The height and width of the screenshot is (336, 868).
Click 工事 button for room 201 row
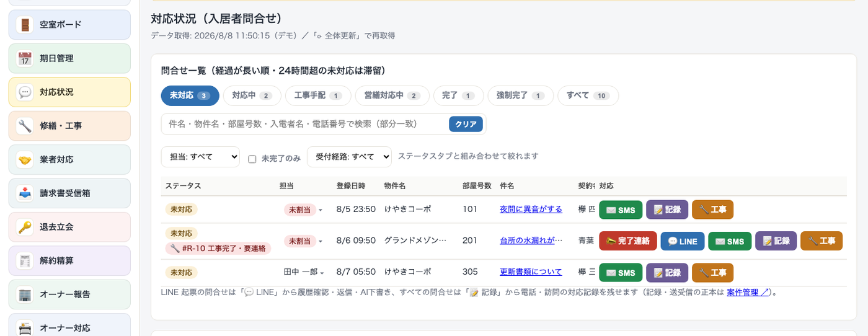821,241
